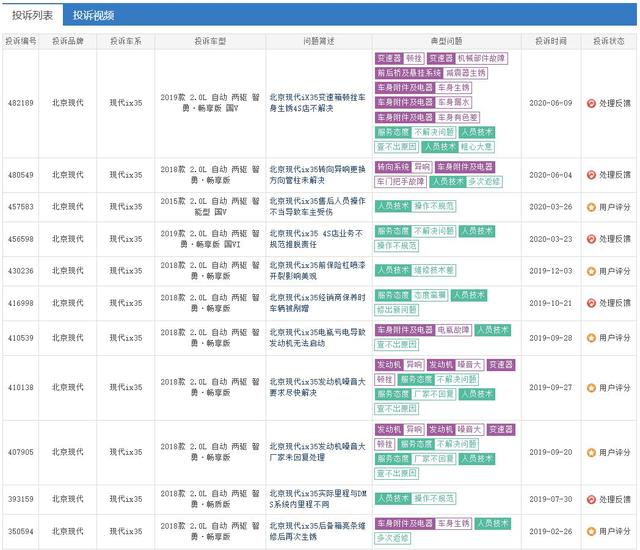Click 用户评分 icon for complaint 430236
Viewport: 640px width, 550px height.
591,271
